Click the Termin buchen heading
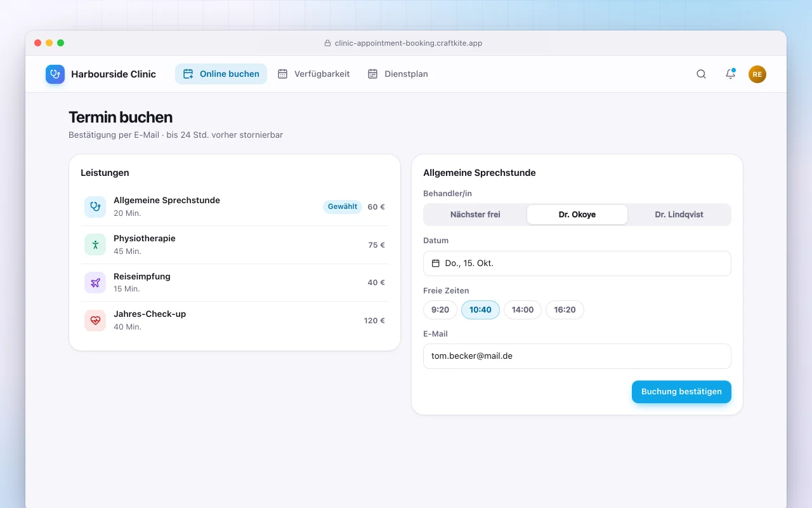The height and width of the screenshot is (508, 812). click(121, 117)
